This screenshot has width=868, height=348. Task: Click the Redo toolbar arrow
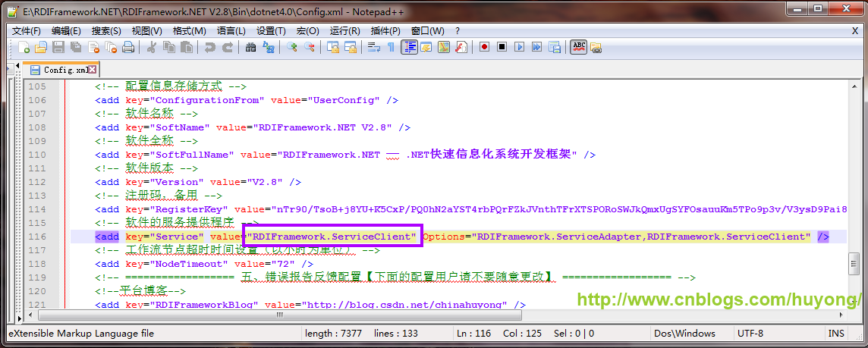[227, 48]
